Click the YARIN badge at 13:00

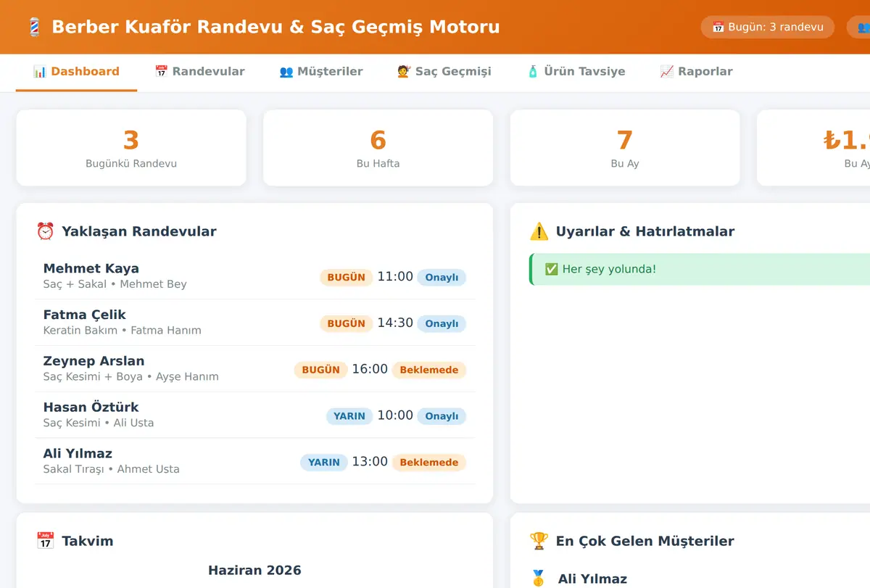pos(324,463)
